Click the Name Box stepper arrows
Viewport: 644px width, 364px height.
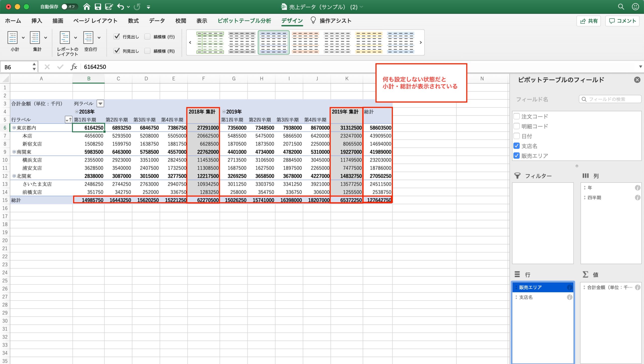(x=34, y=67)
